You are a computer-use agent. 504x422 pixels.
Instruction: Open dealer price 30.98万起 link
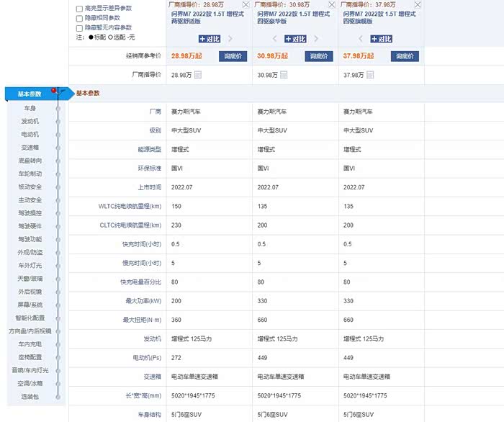tap(273, 56)
